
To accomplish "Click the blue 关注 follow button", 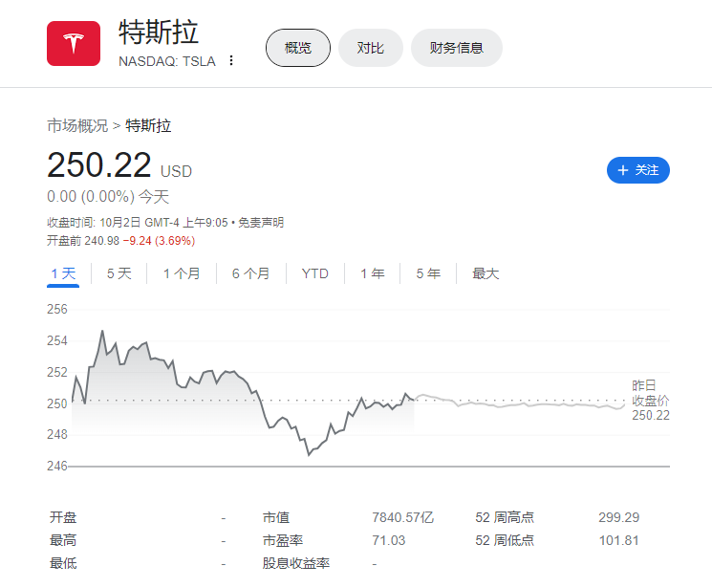I will 638,170.
